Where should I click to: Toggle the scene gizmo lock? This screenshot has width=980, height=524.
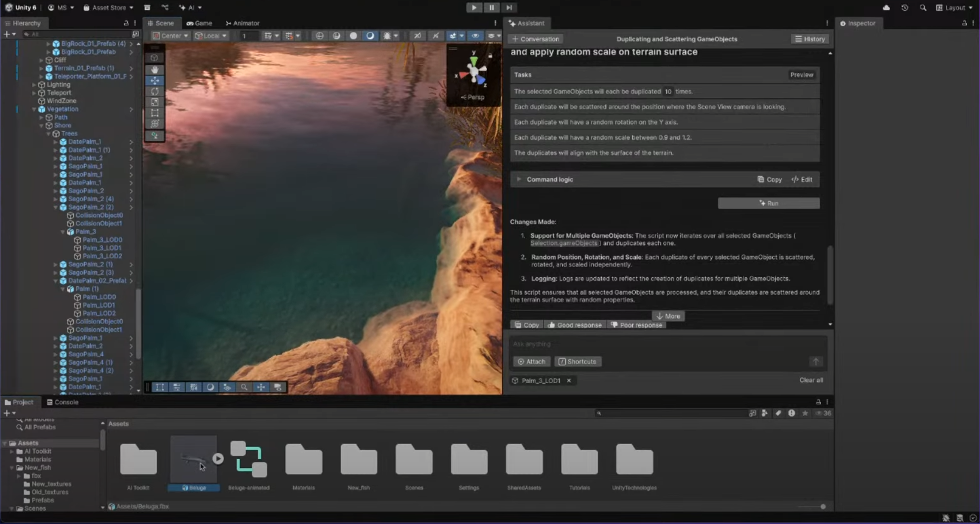(x=490, y=56)
